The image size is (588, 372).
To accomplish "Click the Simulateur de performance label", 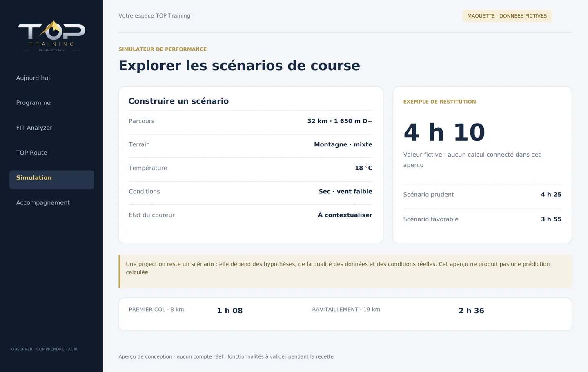I will click(x=163, y=49).
